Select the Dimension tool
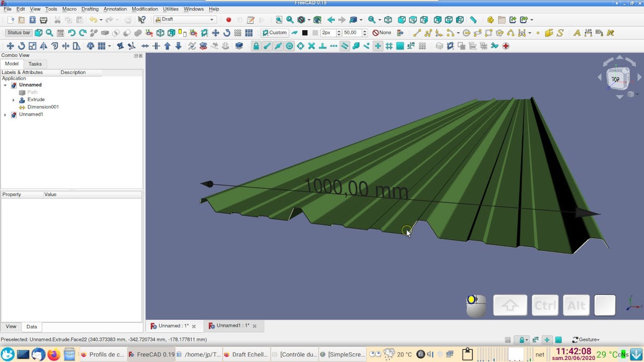The height and width of the screenshot is (362, 644). tap(588, 33)
